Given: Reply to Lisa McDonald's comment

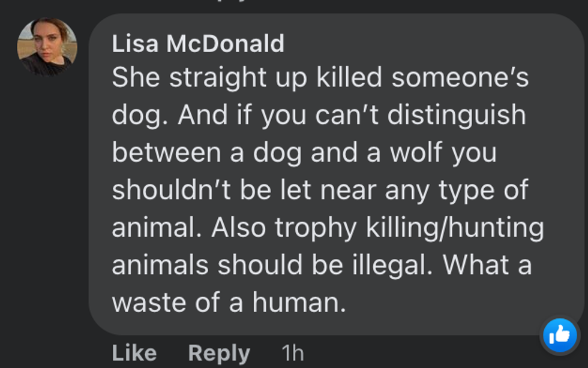Looking at the screenshot, I should [219, 353].
